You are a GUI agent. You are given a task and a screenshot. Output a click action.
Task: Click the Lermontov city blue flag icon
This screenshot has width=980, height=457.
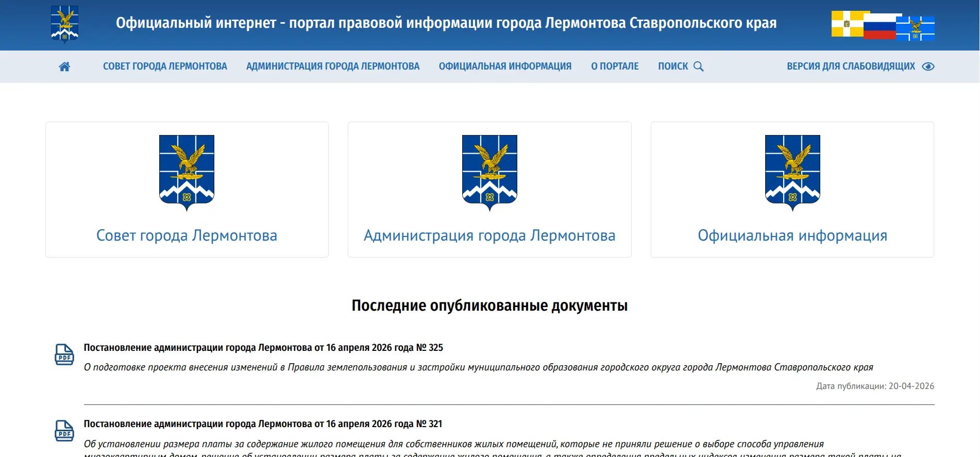click(915, 28)
